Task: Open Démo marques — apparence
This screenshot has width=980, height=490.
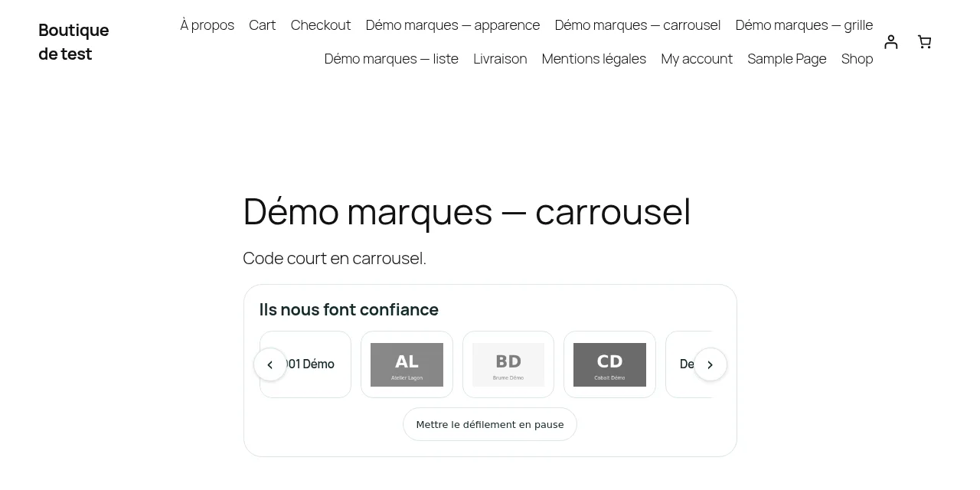Action: [453, 25]
